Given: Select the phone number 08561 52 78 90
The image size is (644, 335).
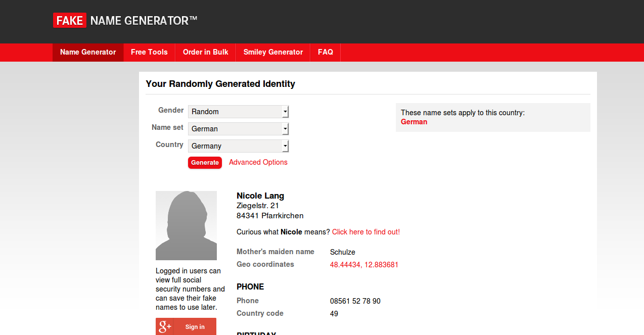Looking at the screenshot, I should (355, 301).
